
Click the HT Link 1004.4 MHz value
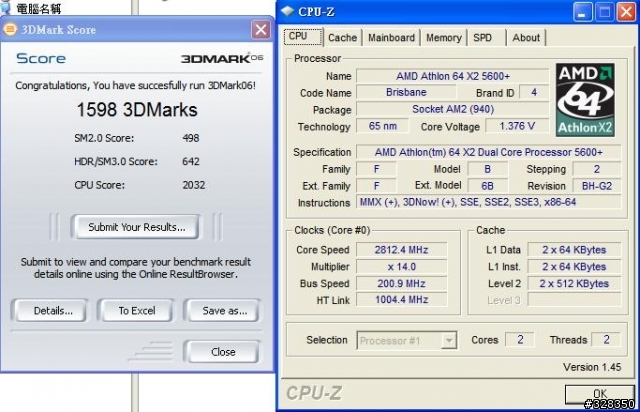coord(402,300)
